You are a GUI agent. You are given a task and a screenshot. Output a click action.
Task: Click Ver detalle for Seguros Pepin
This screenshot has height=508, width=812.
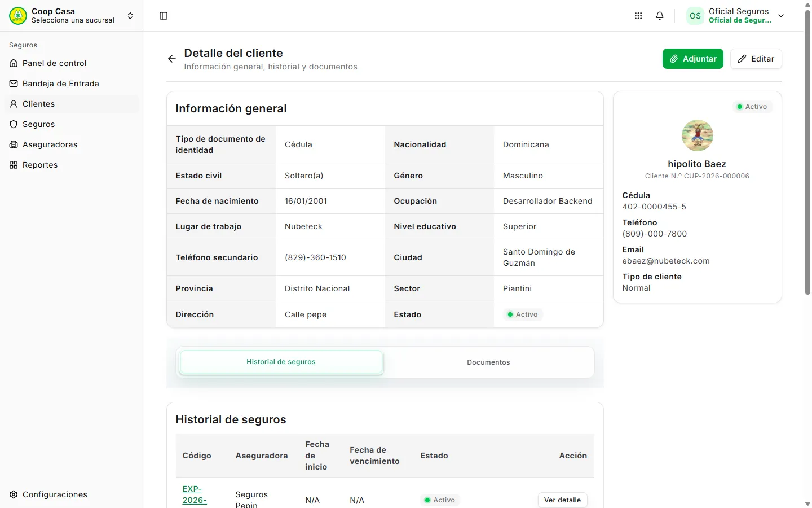point(562,500)
